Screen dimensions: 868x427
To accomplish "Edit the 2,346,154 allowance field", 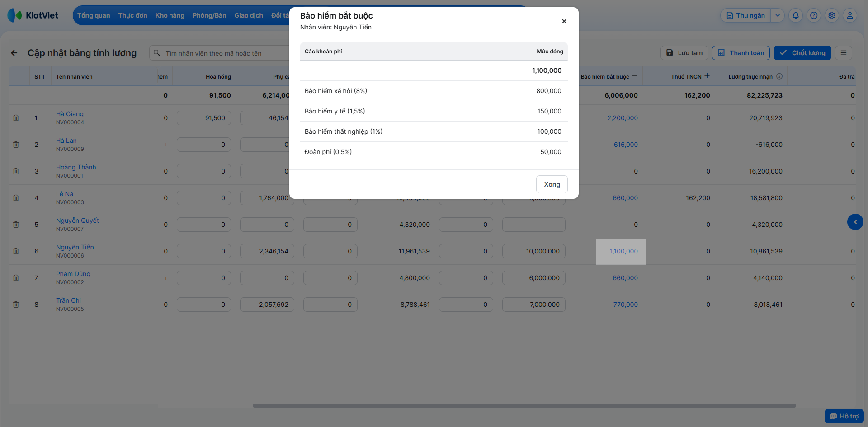I will coord(267,251).
